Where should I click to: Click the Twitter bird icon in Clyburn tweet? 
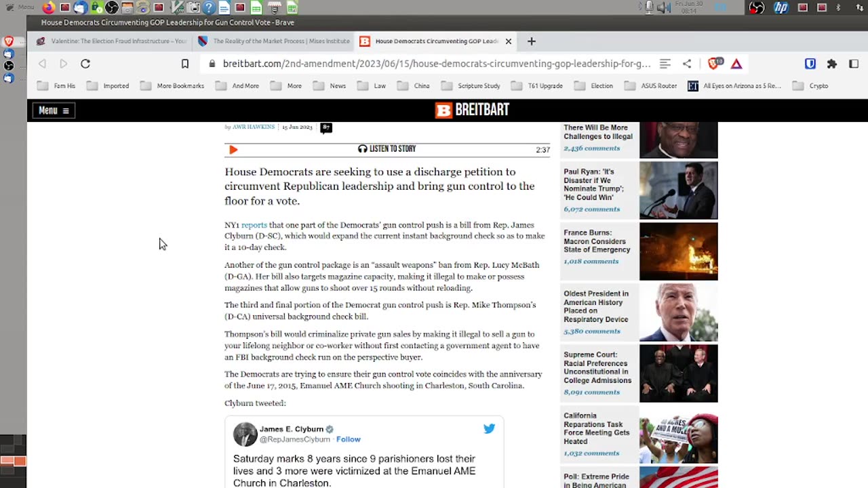click(x=489, y=428)
